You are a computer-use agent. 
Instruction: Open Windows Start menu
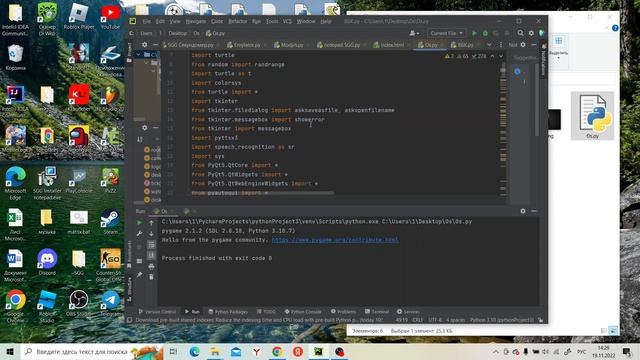point(10,351)
